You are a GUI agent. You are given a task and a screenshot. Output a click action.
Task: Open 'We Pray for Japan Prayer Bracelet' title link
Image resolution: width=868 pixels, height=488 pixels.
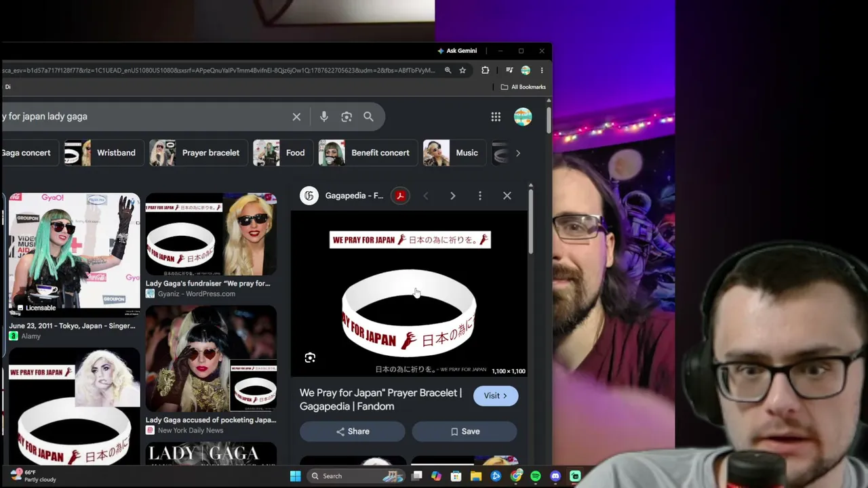point(381,400)
